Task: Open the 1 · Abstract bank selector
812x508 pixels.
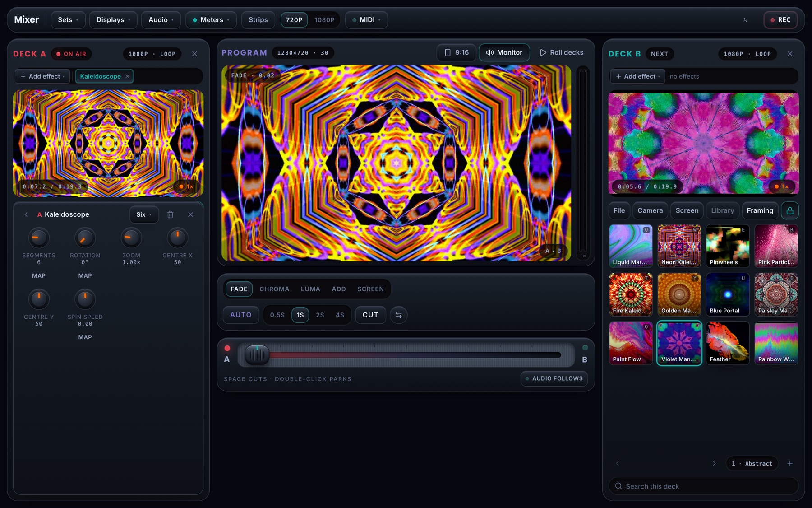Action: pos(752,463)
